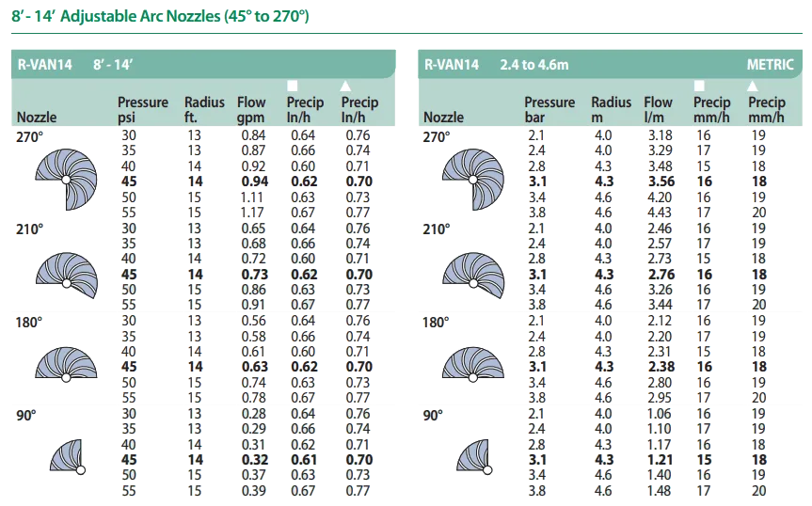Click the bold flow value 0.32

tap(255, 460)
